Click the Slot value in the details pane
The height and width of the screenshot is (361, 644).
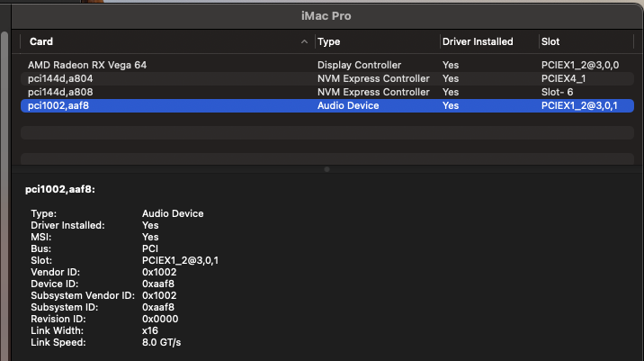tap(180, 260)
